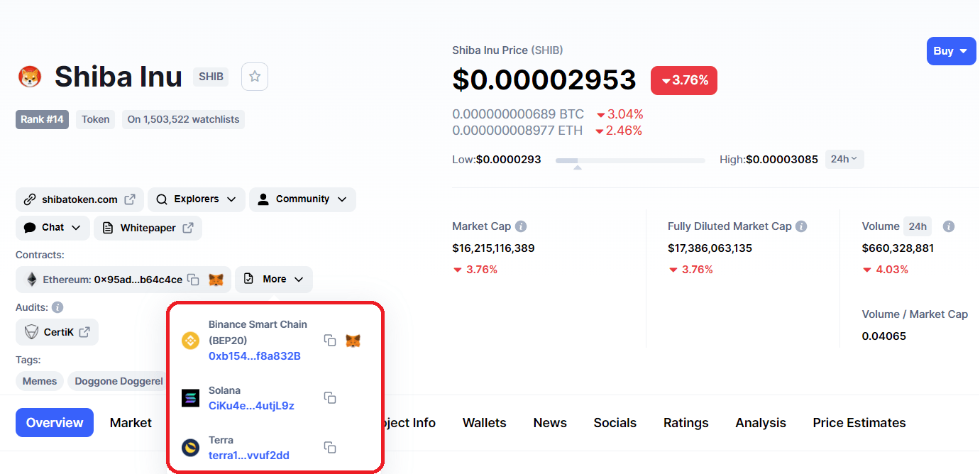Open the Price Estimates tab

click(x=859, y=423)
